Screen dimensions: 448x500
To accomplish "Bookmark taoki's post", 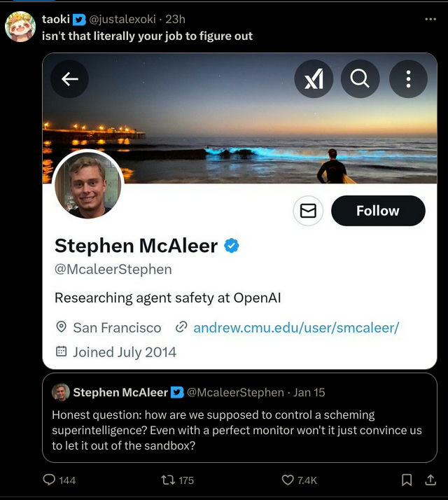I will pos(407,480).
